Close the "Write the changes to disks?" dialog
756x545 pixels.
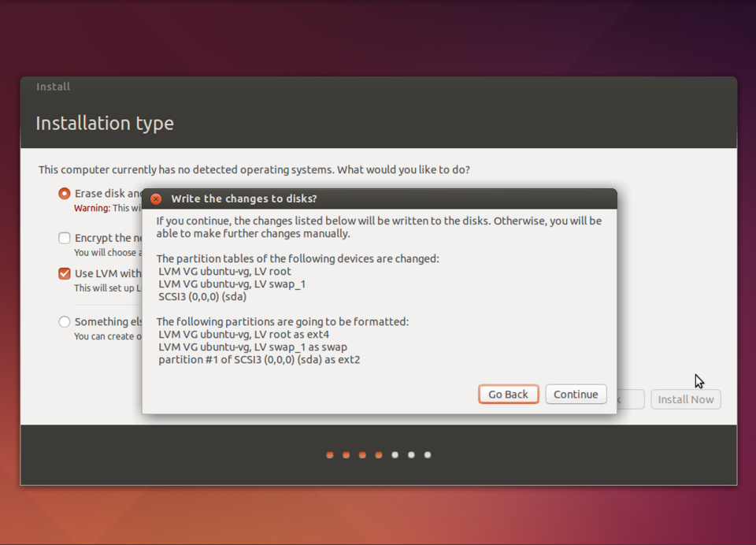[x=155, y=198]
